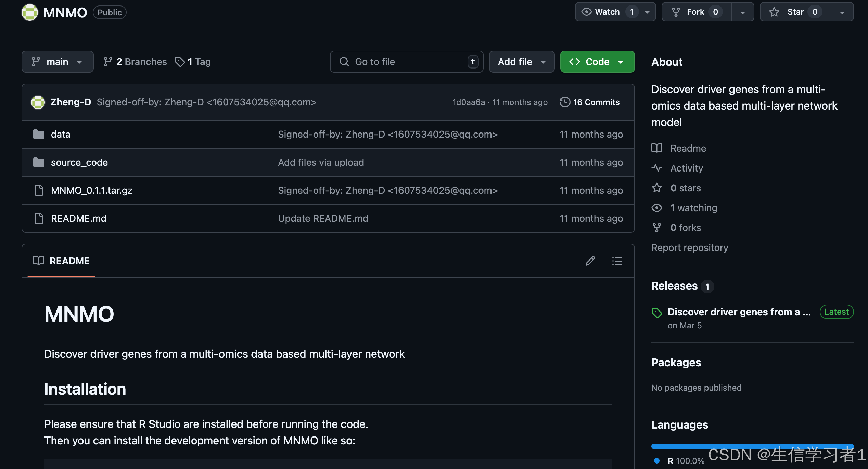Click the commit history clock icon

(565, 102)
